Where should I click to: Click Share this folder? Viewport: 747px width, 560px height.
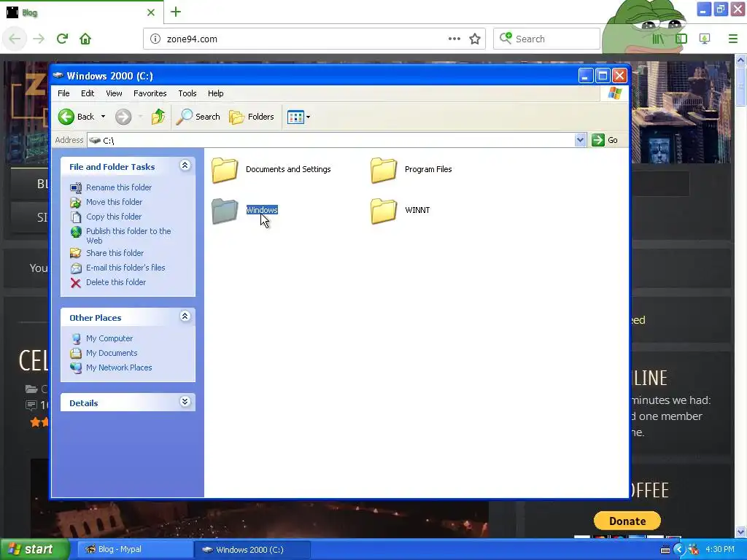115,253
